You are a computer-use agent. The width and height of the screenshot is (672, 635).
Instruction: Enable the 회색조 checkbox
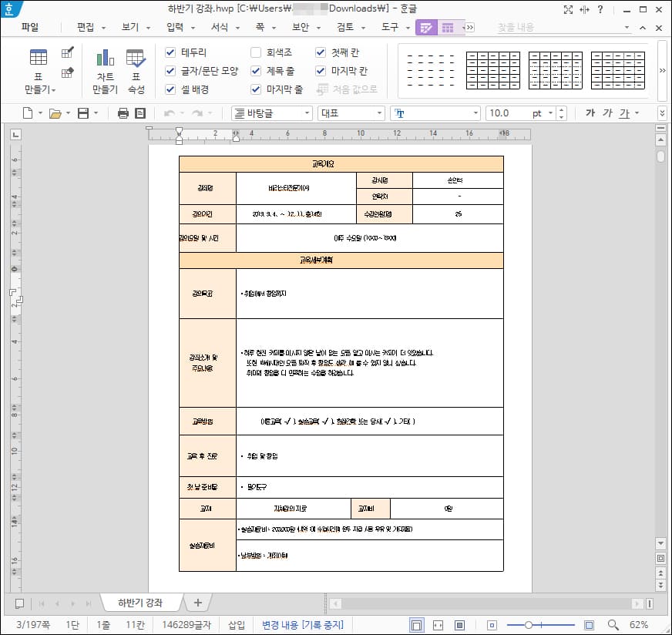pos(256,52)
